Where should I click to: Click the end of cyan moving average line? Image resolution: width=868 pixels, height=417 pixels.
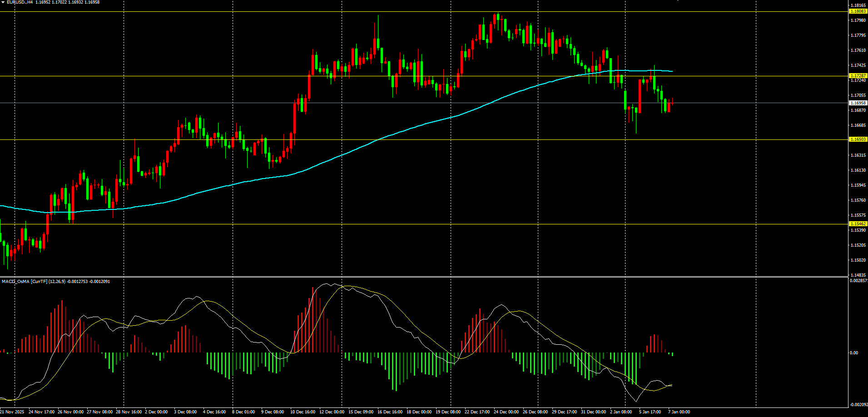672,71
